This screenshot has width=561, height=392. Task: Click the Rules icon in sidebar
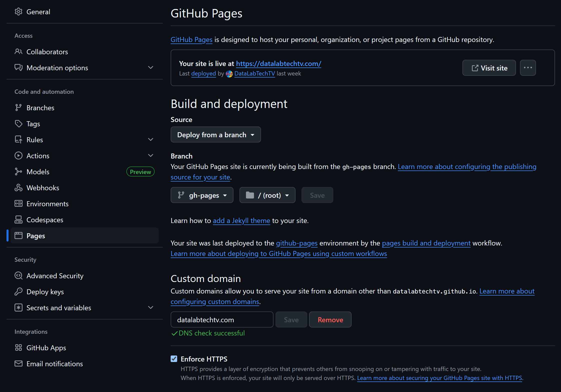pyautogui.click(x=19, y=140)
